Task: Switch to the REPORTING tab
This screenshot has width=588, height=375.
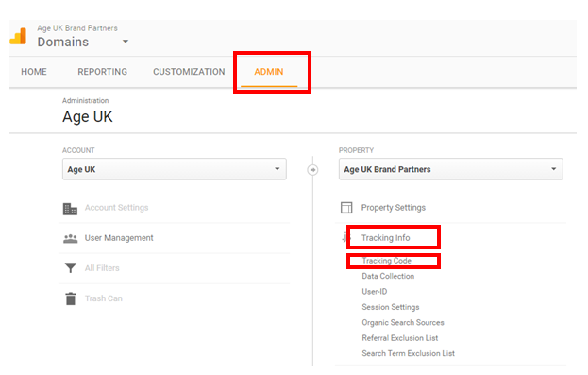Action: pos(102,72)
